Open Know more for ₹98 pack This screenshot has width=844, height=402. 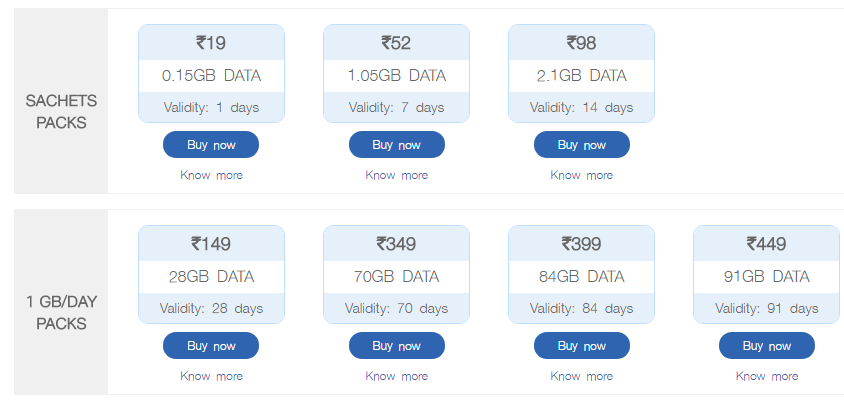point(582,175)
